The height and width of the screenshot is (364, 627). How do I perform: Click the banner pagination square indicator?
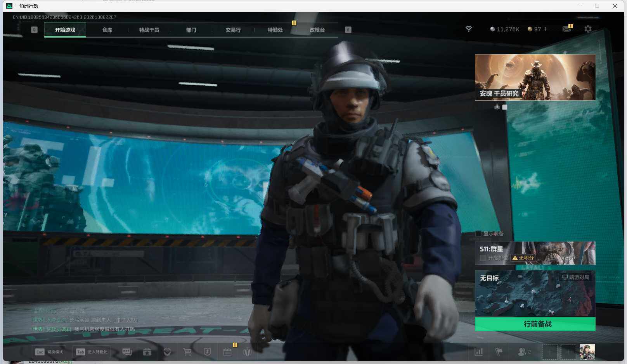pos(505,107)
